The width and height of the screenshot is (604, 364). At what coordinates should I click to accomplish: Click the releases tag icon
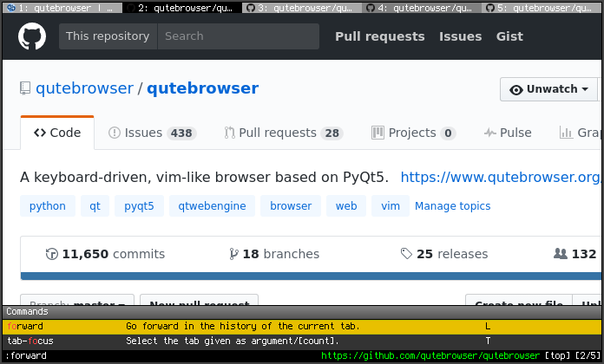pyautogui.click(x=406, y=254)
